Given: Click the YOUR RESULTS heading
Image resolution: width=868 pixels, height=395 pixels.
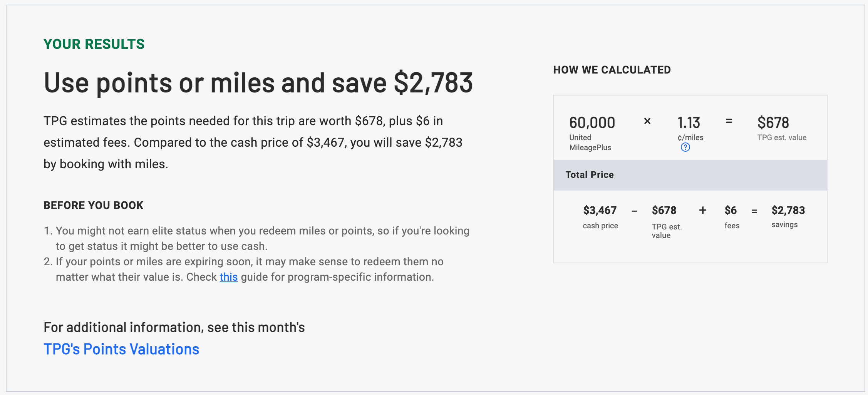Looking at the screenshot, I should [94, 44].
